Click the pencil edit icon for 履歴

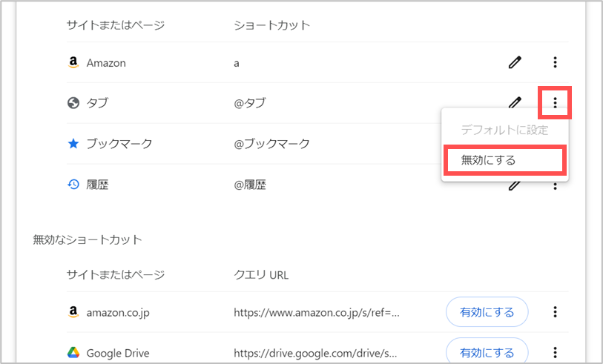pos(515,186)
